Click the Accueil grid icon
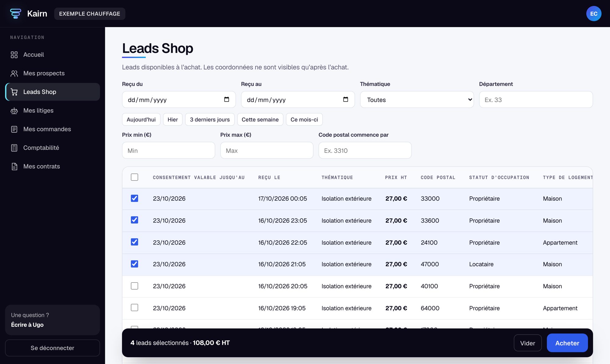Viewport: 610px width, 364px height. (x=14, y=55)
